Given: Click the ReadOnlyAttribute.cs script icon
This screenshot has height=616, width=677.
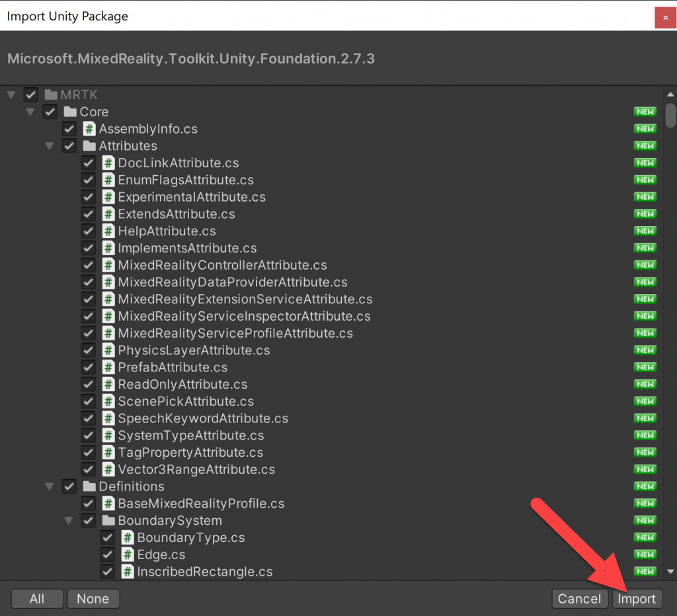Looking at the screenshot, I should click(108, 384).
